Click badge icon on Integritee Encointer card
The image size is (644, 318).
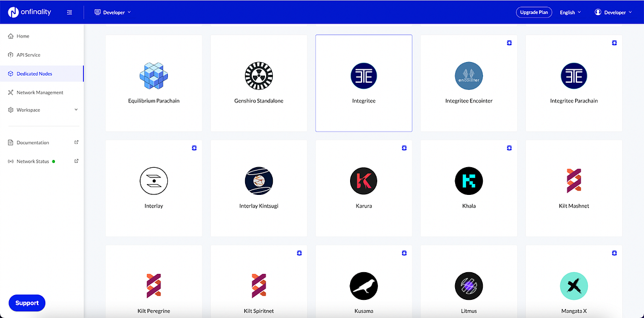pyautogui.click(x=509, y=43)
